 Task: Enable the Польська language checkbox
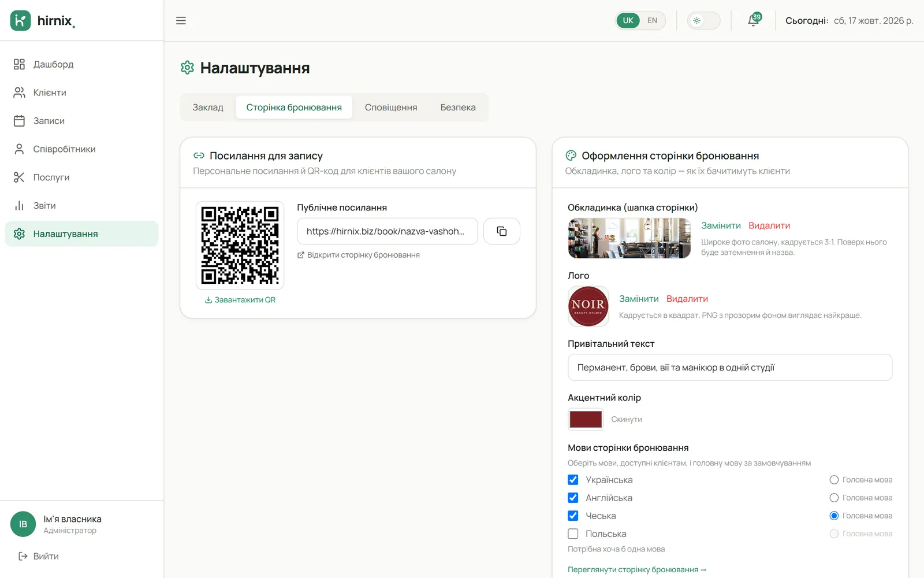click(573, 533)
